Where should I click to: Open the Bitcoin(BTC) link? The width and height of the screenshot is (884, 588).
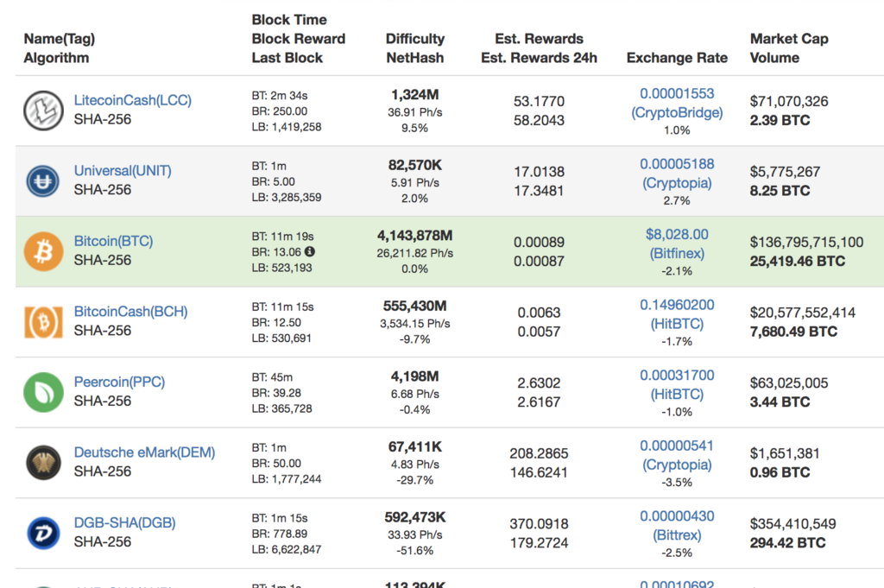pyautogui.click(x=113, y=241)
